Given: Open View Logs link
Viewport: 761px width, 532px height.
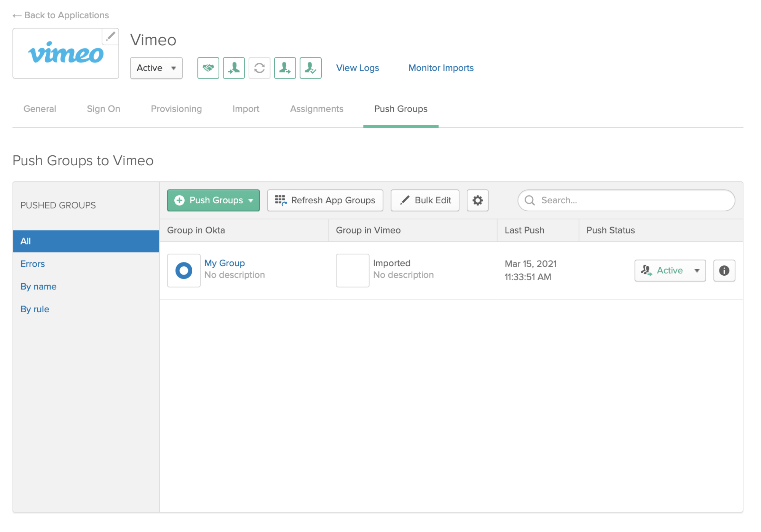Looking at the screenshot, I should pyautogui.click(x=357, y=68).
